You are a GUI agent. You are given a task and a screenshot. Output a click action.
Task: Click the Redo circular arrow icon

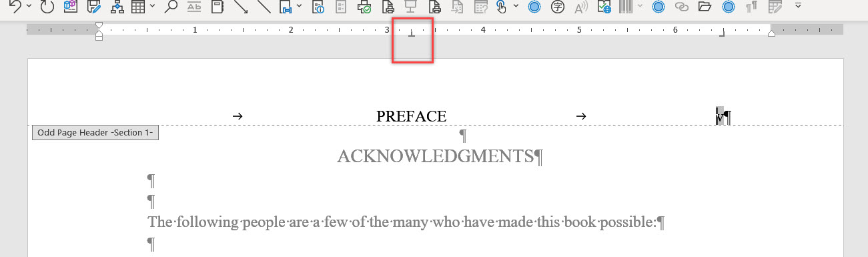[47, 7]
